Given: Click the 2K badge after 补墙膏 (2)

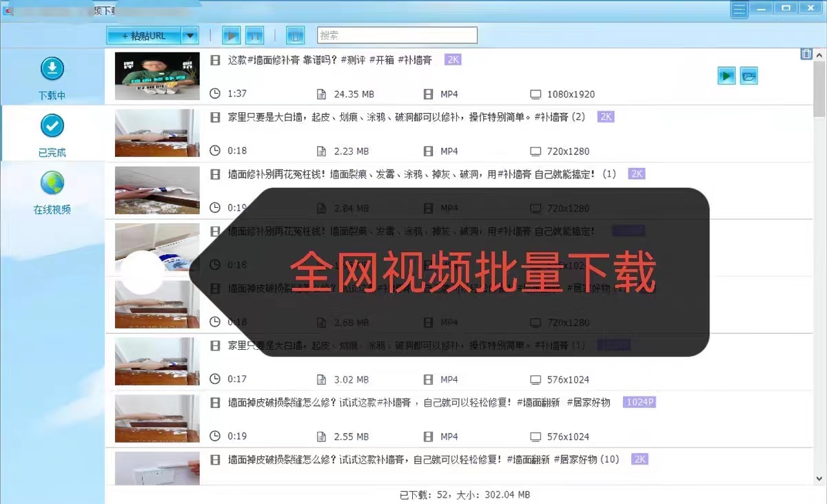Looking at the screenshot, I should 606,117.
